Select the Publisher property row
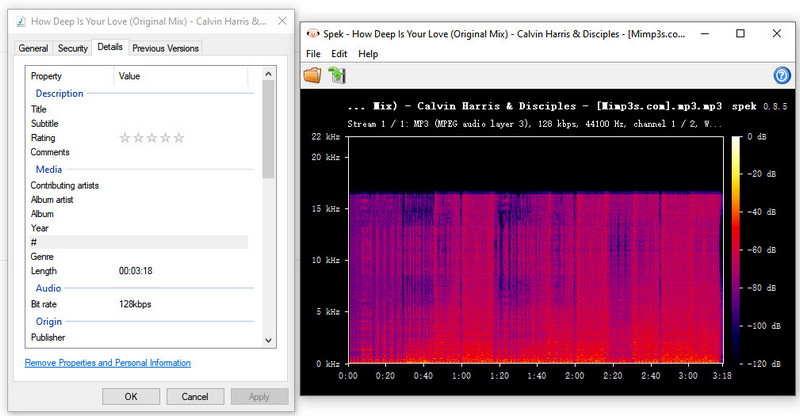 (x=139, y=337)
